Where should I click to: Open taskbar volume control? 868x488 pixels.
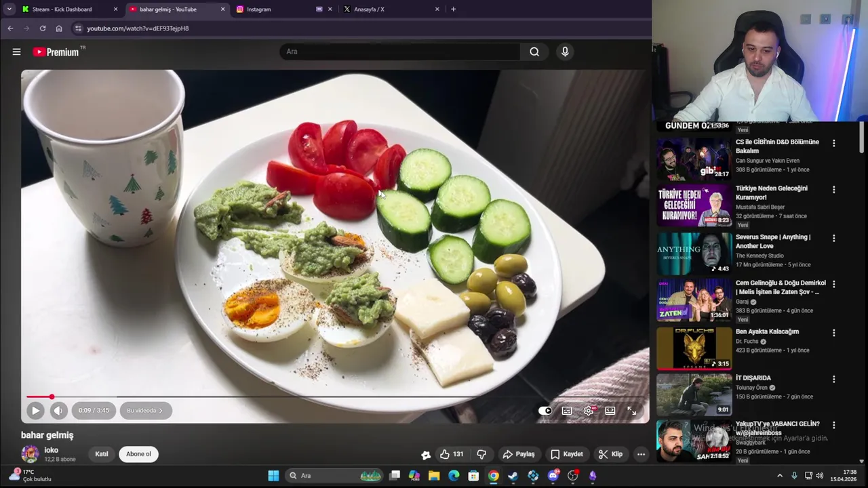pos(820,476)
